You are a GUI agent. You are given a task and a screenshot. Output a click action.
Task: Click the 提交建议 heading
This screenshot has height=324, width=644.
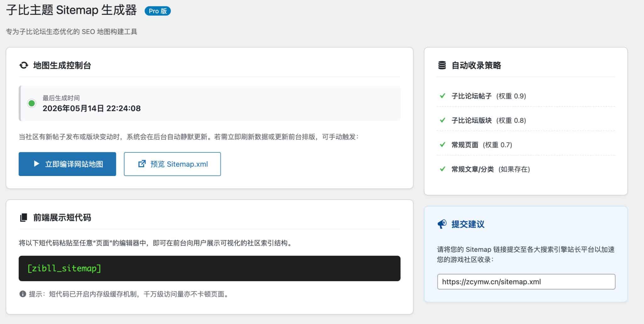coord(468,224)
